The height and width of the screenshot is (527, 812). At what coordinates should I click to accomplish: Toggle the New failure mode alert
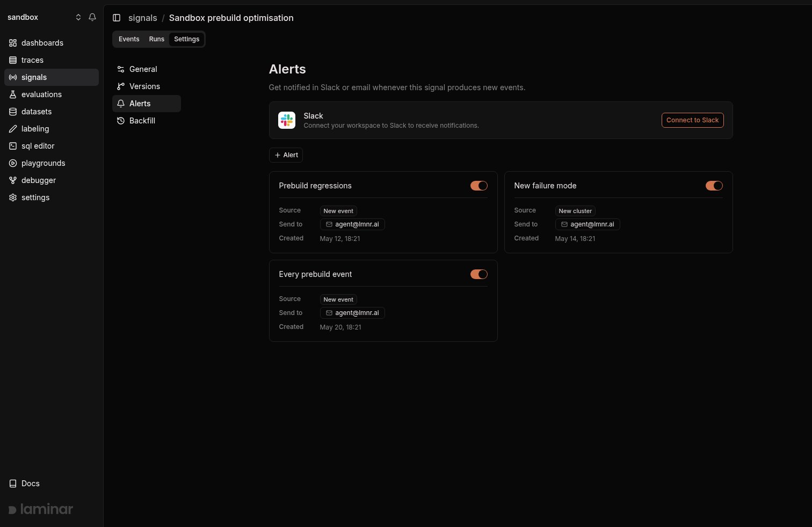714,186
